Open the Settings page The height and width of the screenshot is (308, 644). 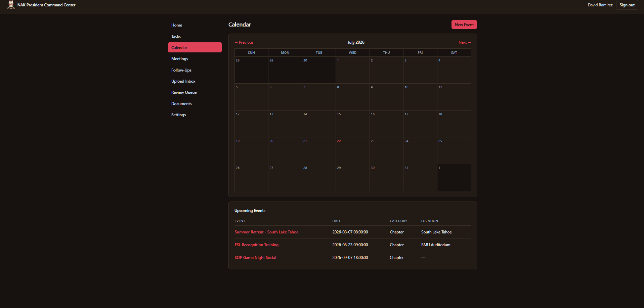195,115
